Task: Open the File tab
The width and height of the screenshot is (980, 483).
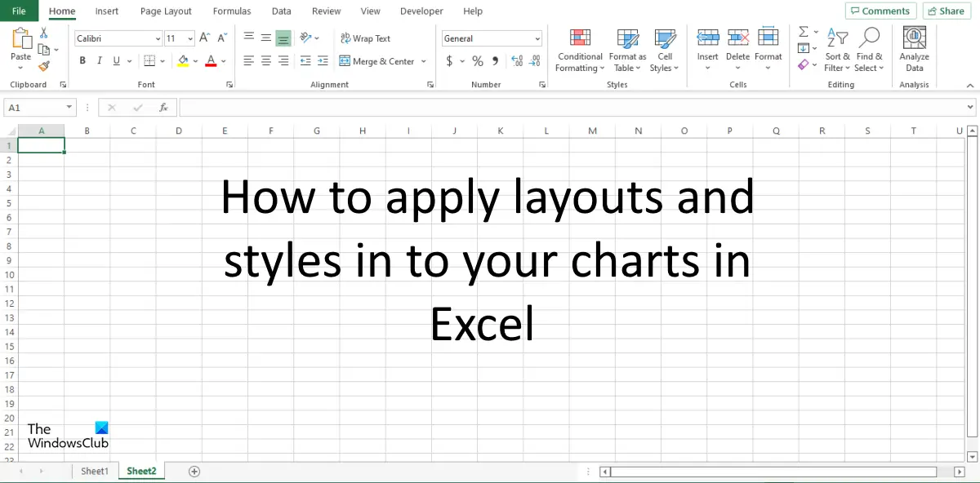Action: click(19, 11)
